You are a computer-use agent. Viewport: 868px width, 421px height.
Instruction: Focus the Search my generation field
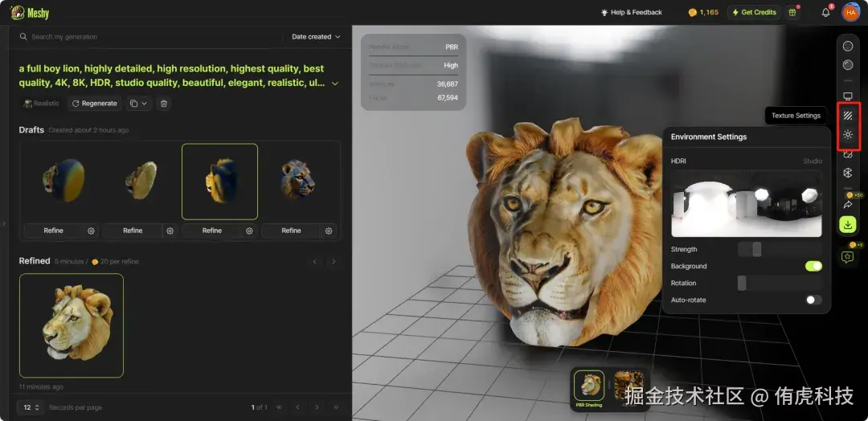coord(149,36)
